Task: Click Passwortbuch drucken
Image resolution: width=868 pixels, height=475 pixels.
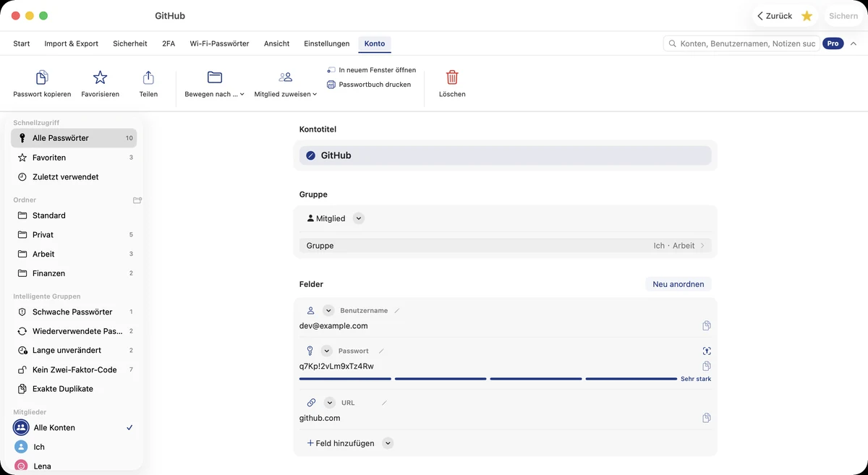Action: pyautogui.click(x=369, y=85)
